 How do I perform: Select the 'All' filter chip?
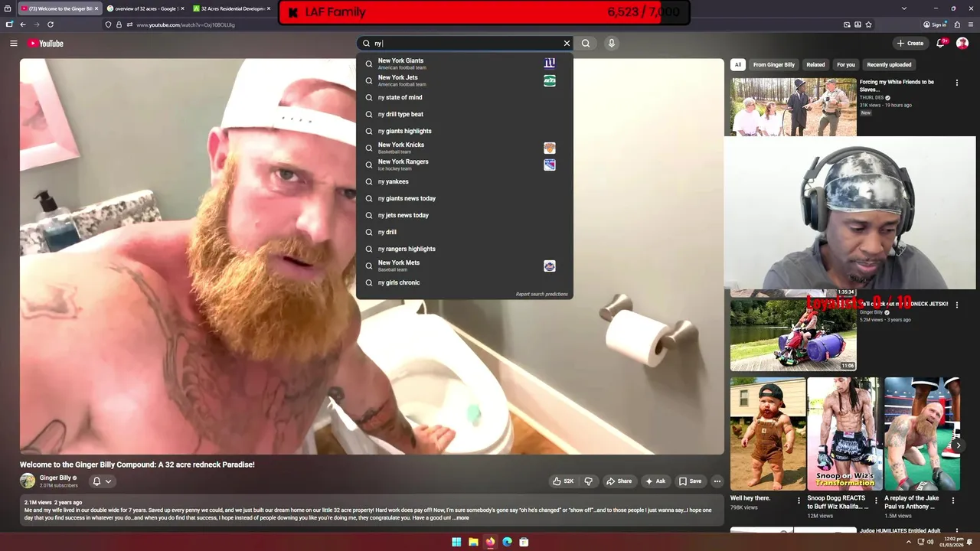[738, 65]
